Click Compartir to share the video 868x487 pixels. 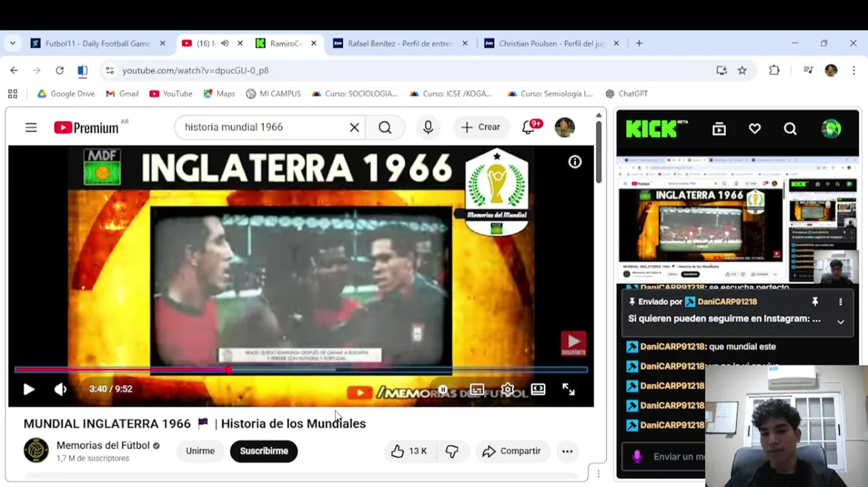pos(511,451)
